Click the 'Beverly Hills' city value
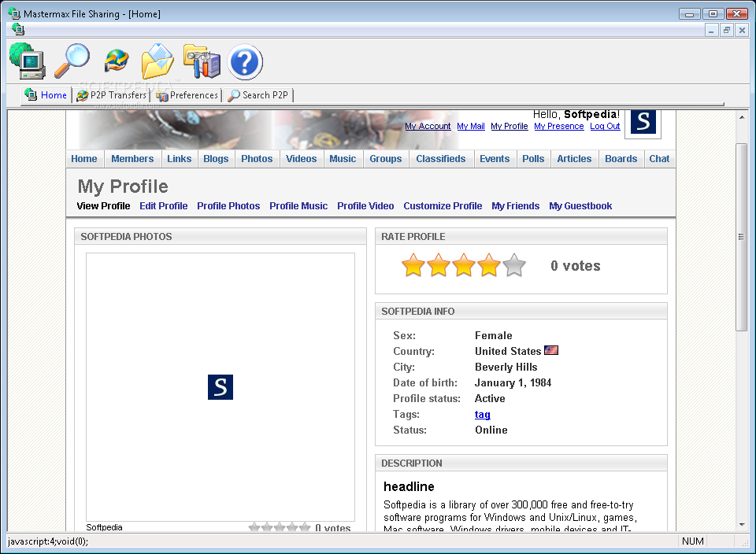 coord(506,367)
